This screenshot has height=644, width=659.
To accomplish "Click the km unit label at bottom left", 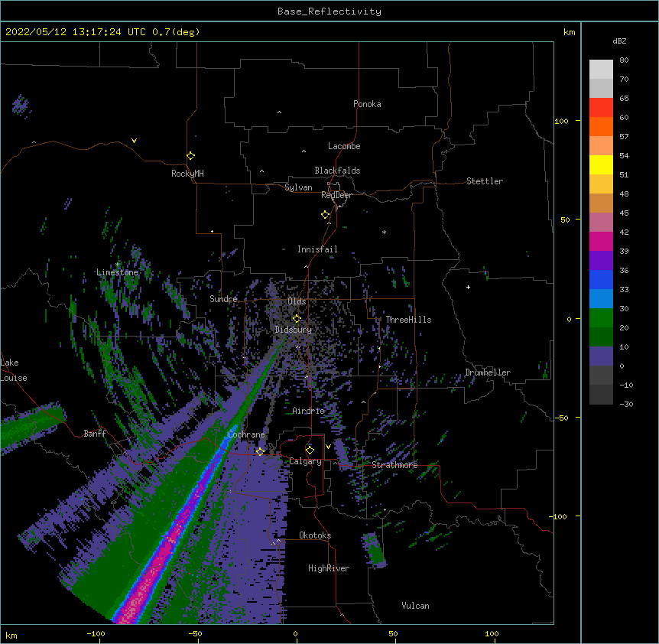I will click(x=11, y=636).
